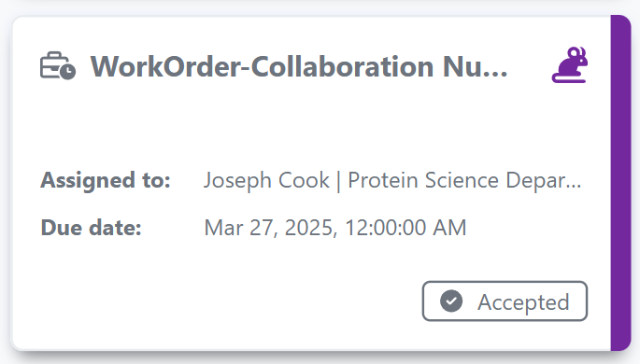Open the WorkOrder-Collaboration Nu... title
The image size is (640, 364).
299,66
